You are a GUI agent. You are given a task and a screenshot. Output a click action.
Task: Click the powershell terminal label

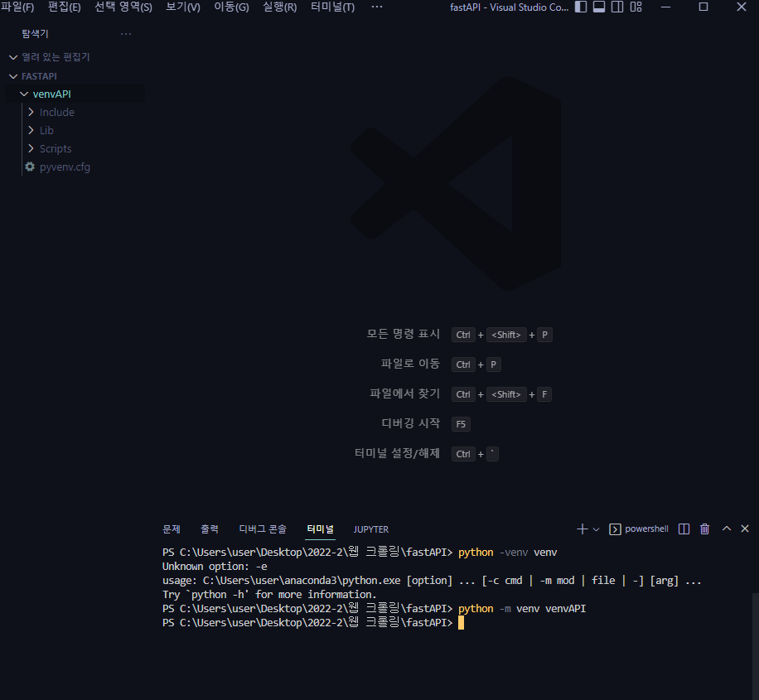pos(646,529)
